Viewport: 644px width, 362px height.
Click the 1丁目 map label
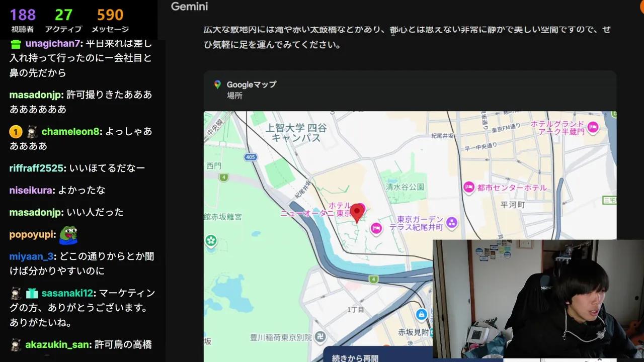pyautogui.click(x=356, y=309)
